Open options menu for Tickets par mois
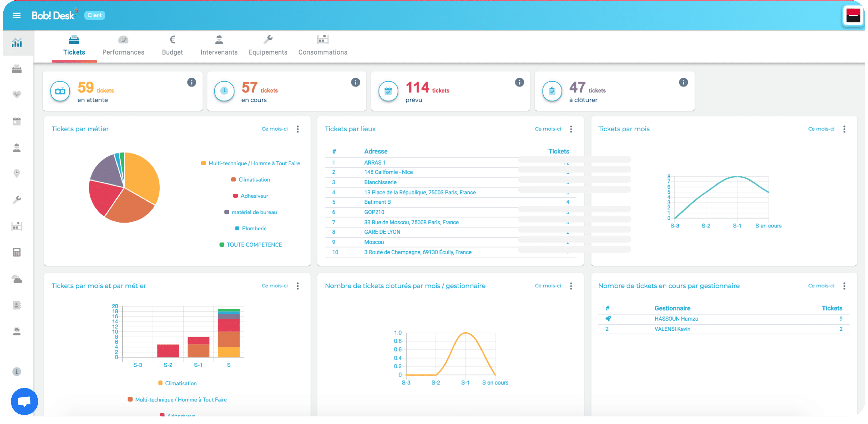 point(844,129)
